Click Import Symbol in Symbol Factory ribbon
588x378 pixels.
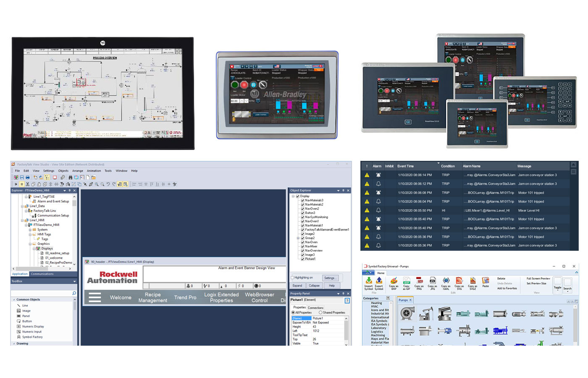pos(368,283)
